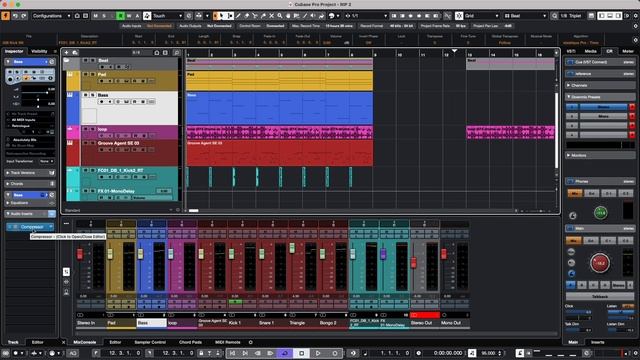
Task: Click the pink loop event at bar 13
Action: (x=510, y=133)
